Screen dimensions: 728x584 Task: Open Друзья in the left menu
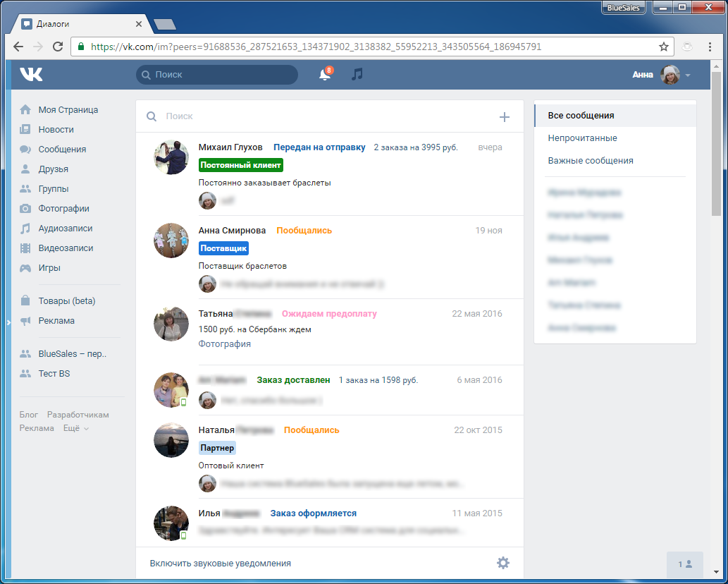click(x=53, y=169)
